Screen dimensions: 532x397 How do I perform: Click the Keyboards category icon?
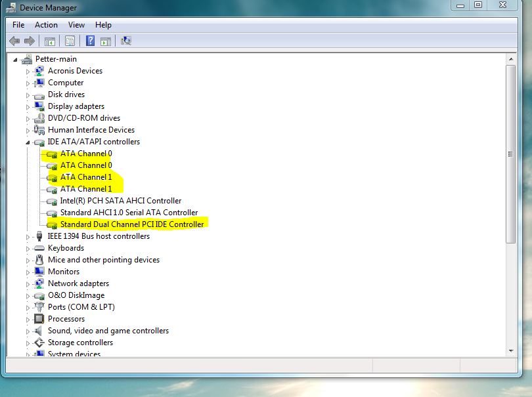coord(39,249)
